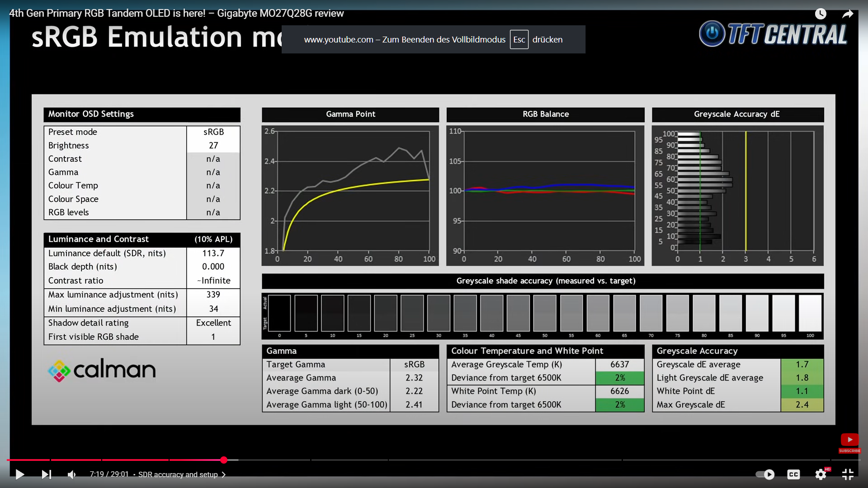This screenshot has width=868, height=488.
Task: Mute the video audio
Action: coord(72,474)
